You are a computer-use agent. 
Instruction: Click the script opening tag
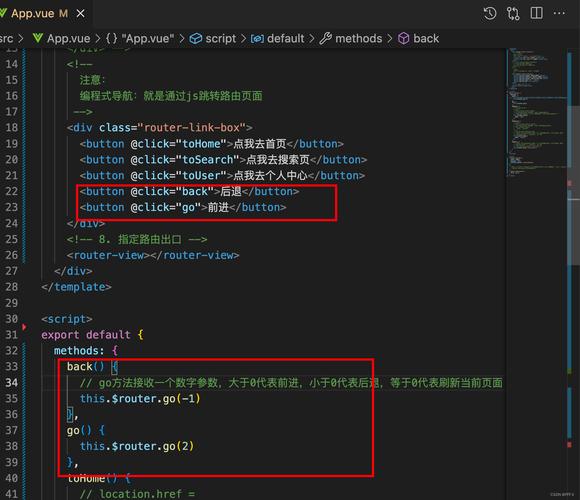[67, 319]
